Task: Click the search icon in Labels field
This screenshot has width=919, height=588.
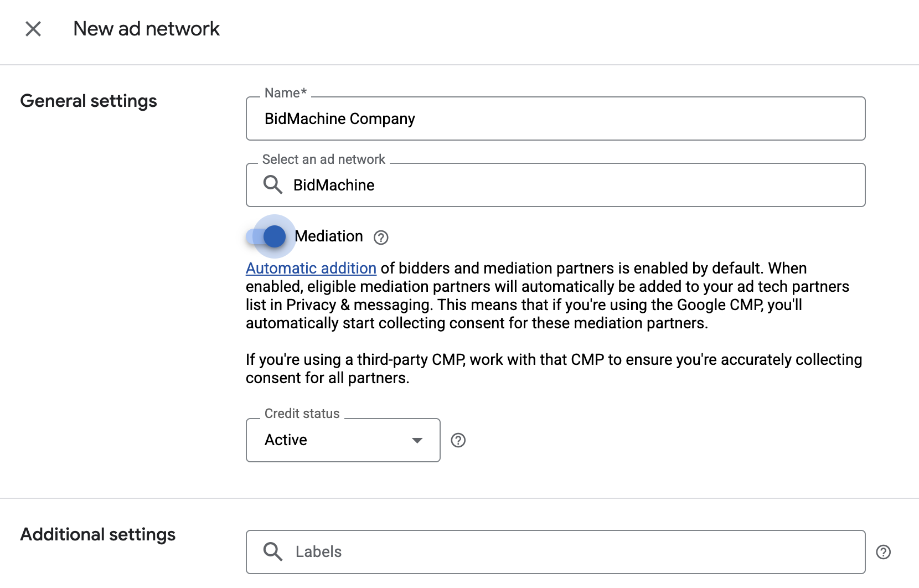Action: pyautogui.click(x=273, y=551)
